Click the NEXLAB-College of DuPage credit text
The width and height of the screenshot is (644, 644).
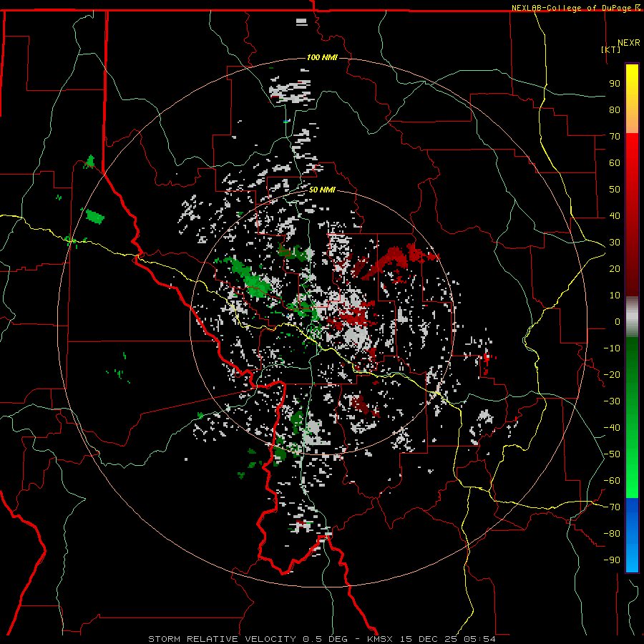(x=571, y=8)
